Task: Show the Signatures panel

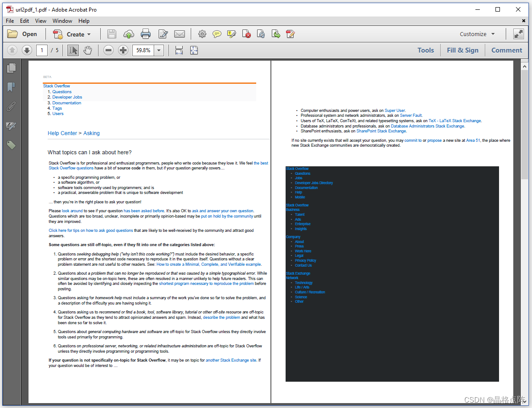Action: [x=11, y=126]
